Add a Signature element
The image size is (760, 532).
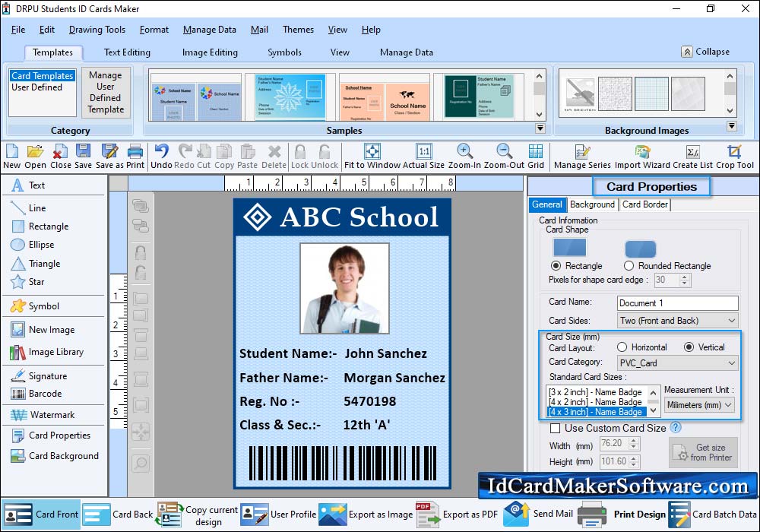[39, 376]
